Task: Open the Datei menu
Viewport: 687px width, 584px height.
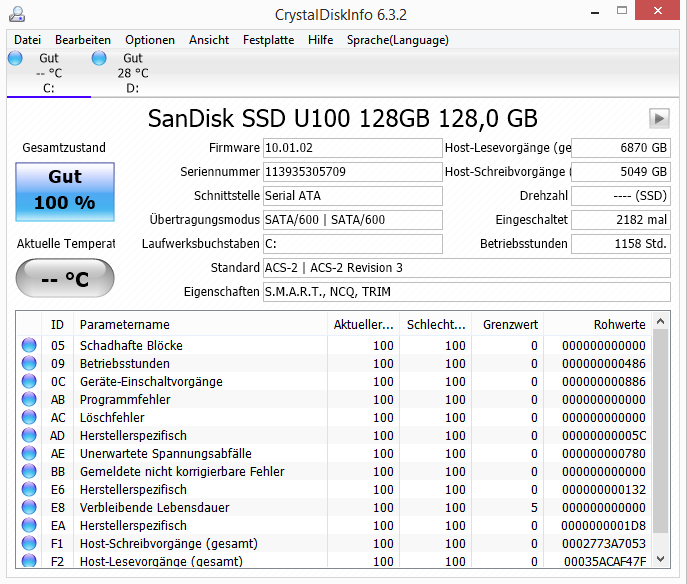Action: (x=27, y=40)
